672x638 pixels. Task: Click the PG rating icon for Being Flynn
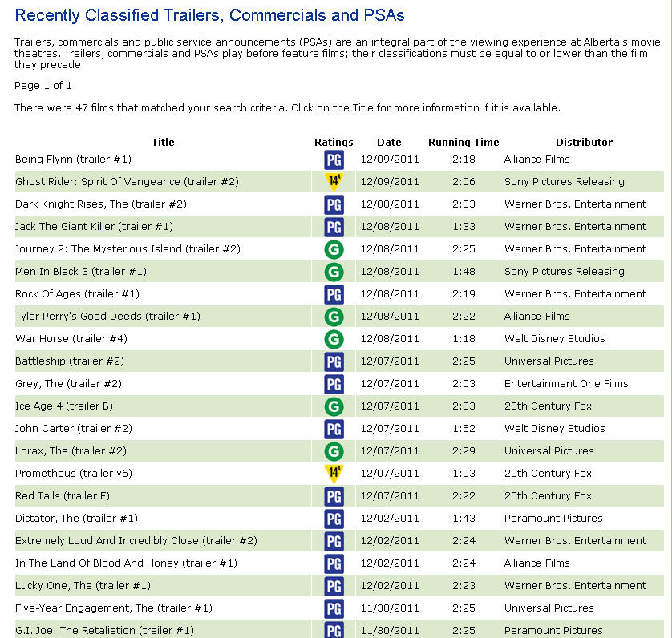click(x=334, y=160)
